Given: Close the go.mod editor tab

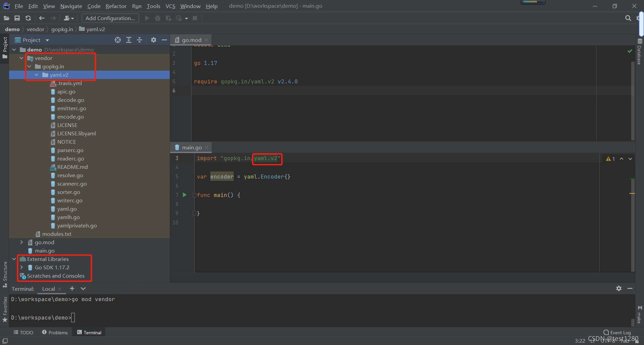Looking at the screenshot, I should [206, 40].
